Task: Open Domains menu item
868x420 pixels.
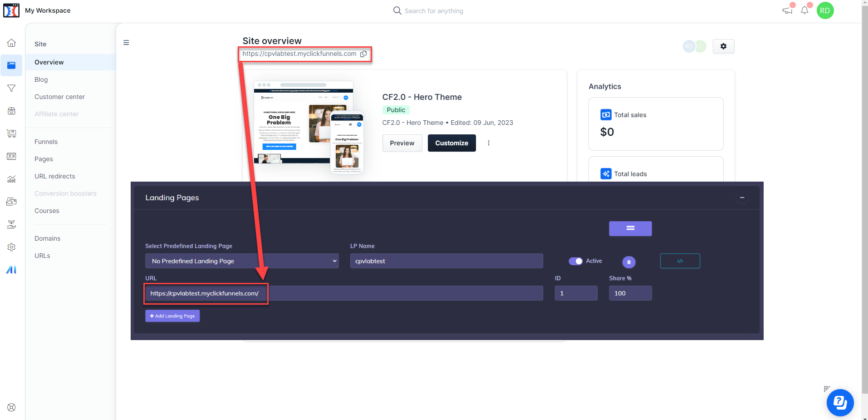Action: coord(47,238)
